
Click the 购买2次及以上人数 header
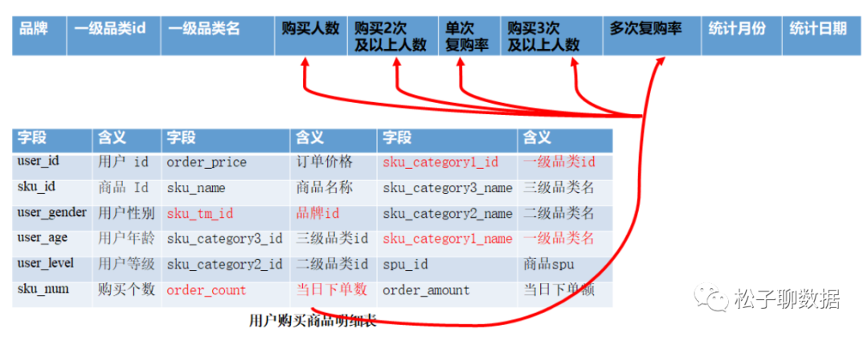coord(393,36)
